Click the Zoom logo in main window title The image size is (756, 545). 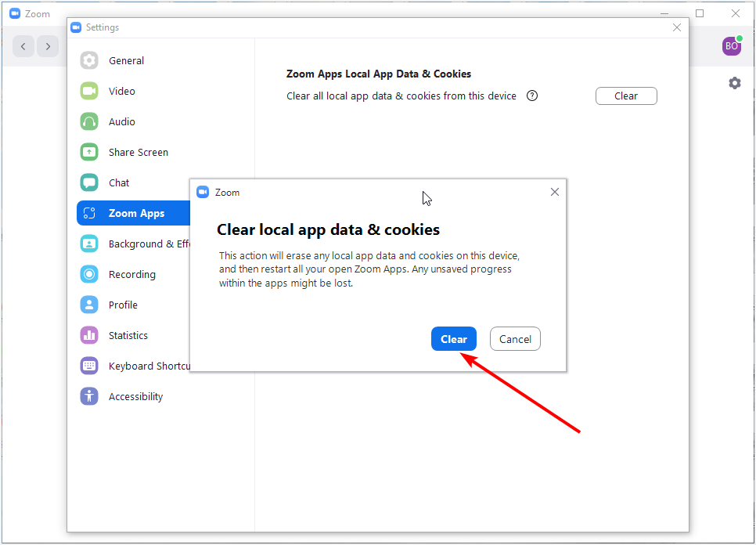[15, 13]
